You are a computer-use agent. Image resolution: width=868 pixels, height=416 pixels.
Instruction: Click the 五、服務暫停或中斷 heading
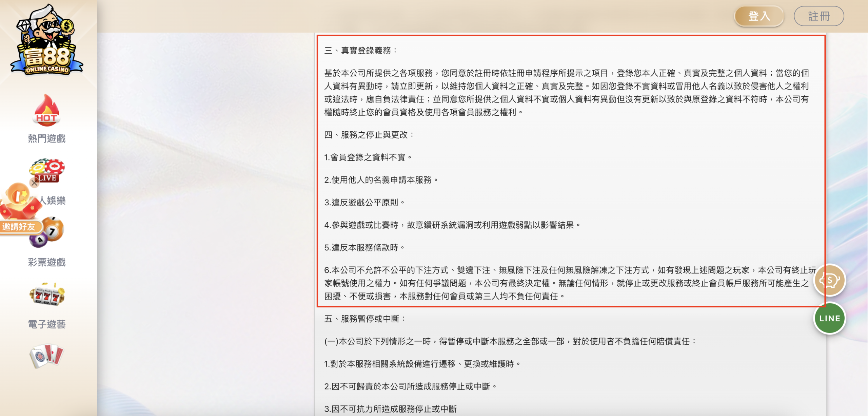click(365, 319)
